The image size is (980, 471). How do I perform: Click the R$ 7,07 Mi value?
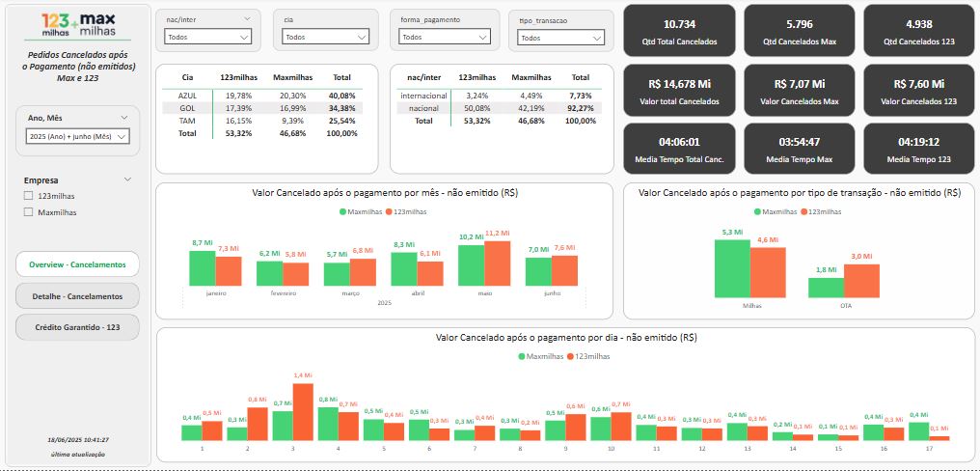point(800,83)
